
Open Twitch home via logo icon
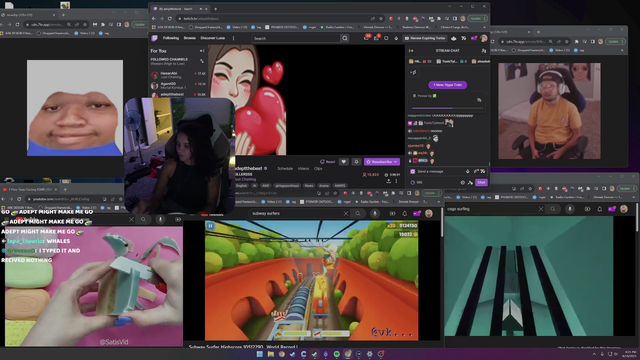(x=154, y=38)
